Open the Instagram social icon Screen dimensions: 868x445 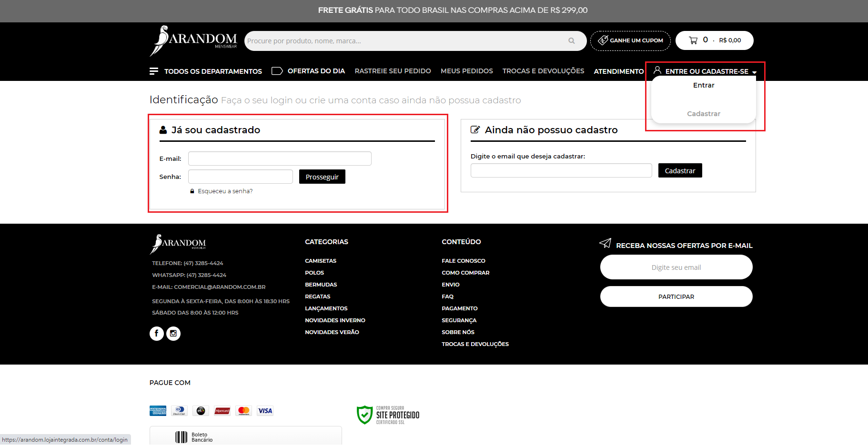[173, 334]
